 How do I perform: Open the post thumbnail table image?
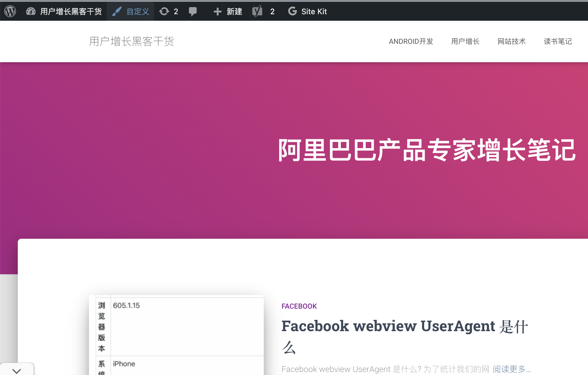tap(176, 335)
